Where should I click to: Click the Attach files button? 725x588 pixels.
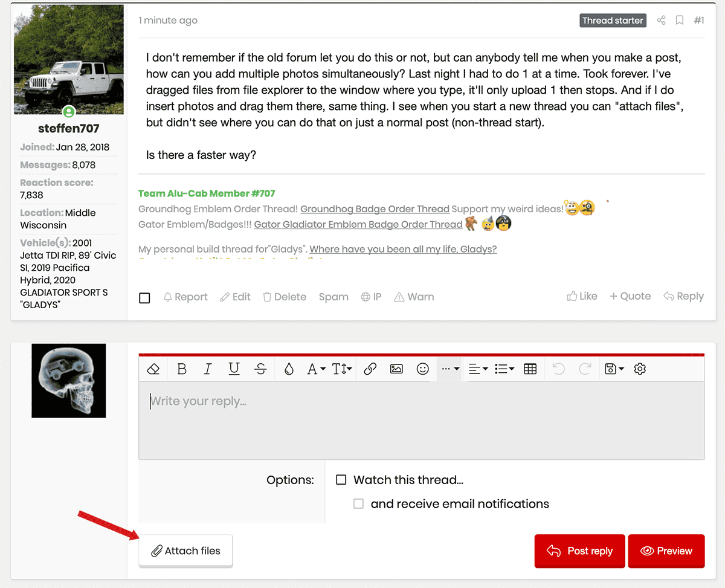(185, 551)
